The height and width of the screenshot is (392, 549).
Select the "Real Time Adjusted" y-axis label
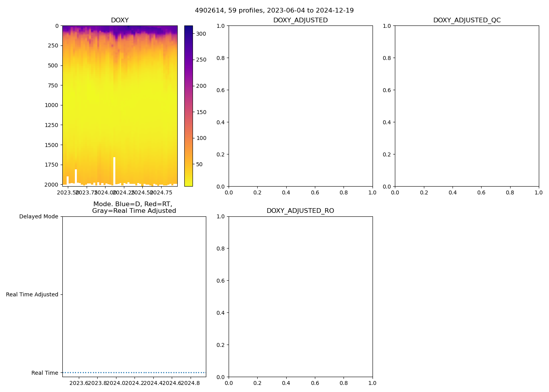pos(32,295)
